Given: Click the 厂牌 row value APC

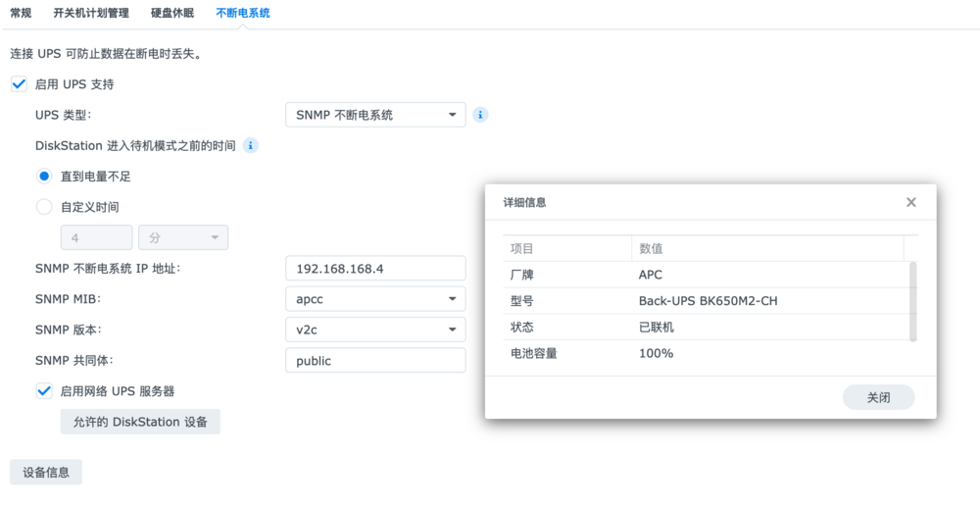Looking at the screenshot, I should 650,275.
